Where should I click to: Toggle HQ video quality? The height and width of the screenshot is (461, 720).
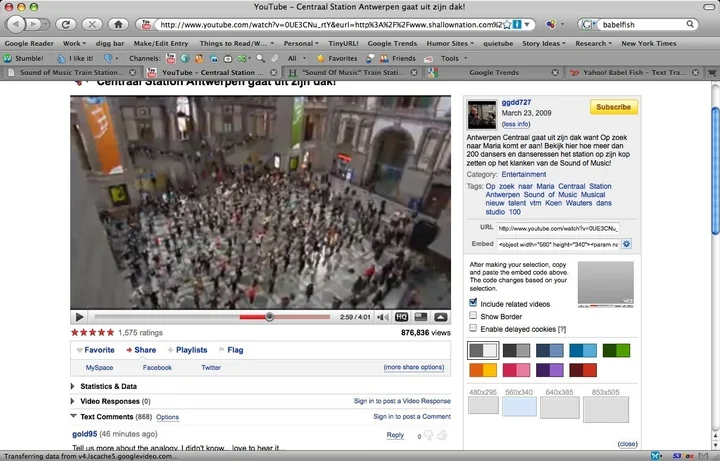[x=401, y=317]
